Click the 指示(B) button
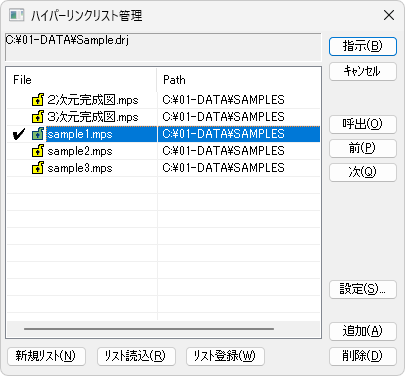 pyautogui.click(x=363, y=46)
